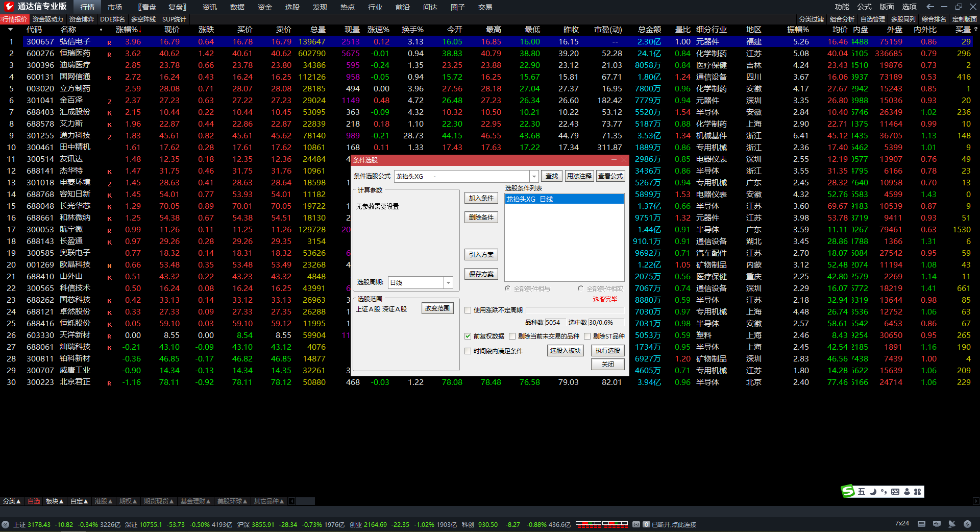The width and height of the screenshot is (980, 532).
Task: Open the 选股 top menu item
Action: pos(292,7)
